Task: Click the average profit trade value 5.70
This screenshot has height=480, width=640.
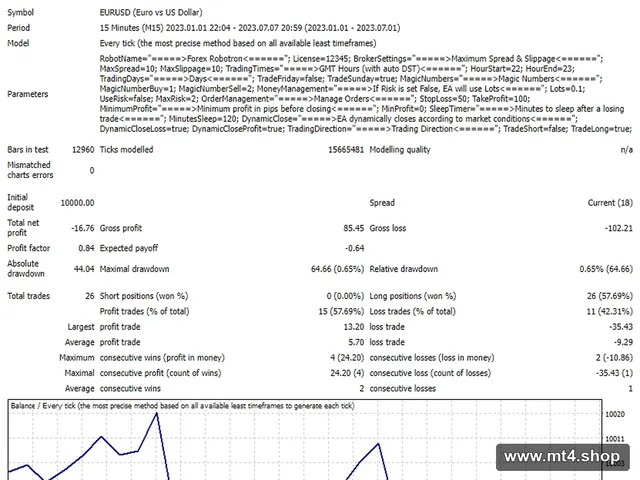Action: [x=356, y=342]
